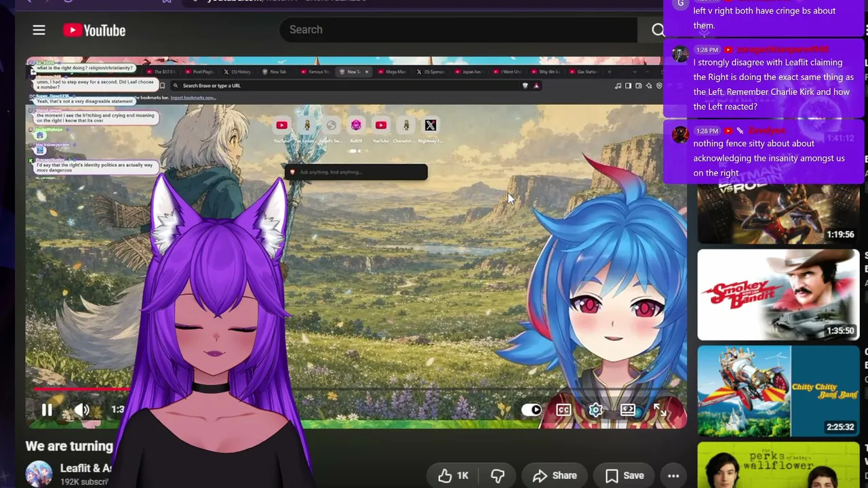868x488 pixels.
Task: Focus the YouTube Search input field
Action: pos(458,30)
